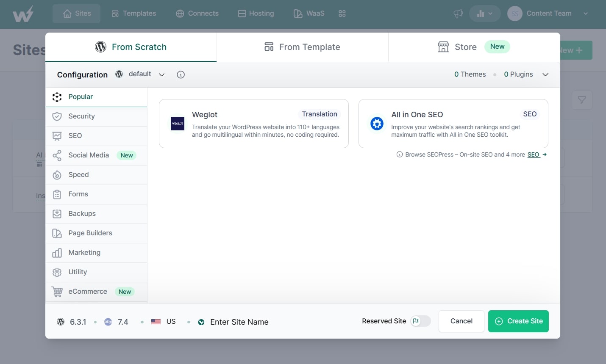
Task: Click the configuration info icon
Action: click(x=181, y=74)
